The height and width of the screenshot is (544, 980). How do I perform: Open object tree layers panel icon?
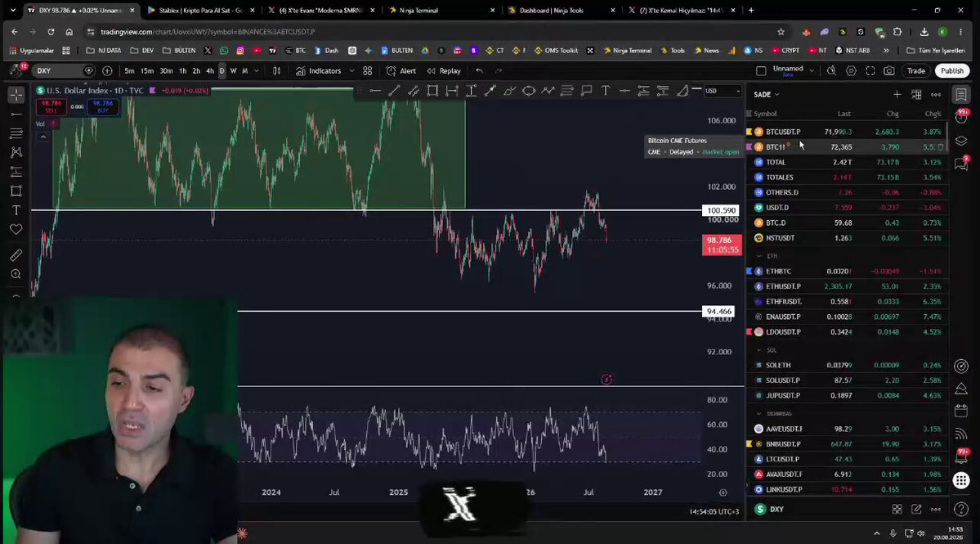(961, 140)
